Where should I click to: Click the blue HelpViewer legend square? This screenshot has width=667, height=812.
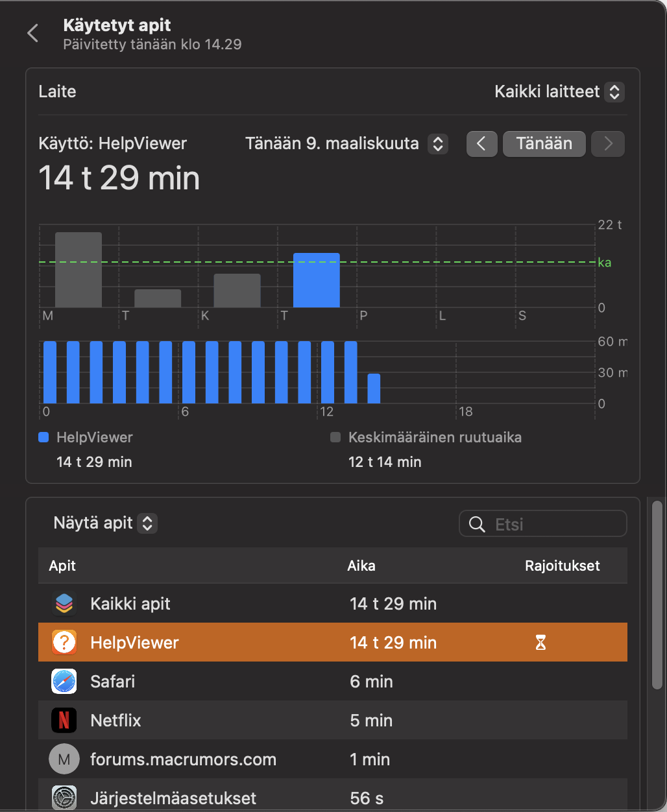pos(43,437)
